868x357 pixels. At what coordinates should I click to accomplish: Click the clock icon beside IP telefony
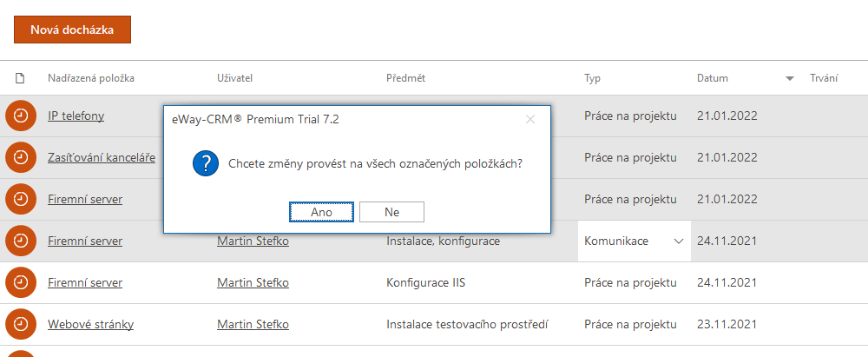21,116
